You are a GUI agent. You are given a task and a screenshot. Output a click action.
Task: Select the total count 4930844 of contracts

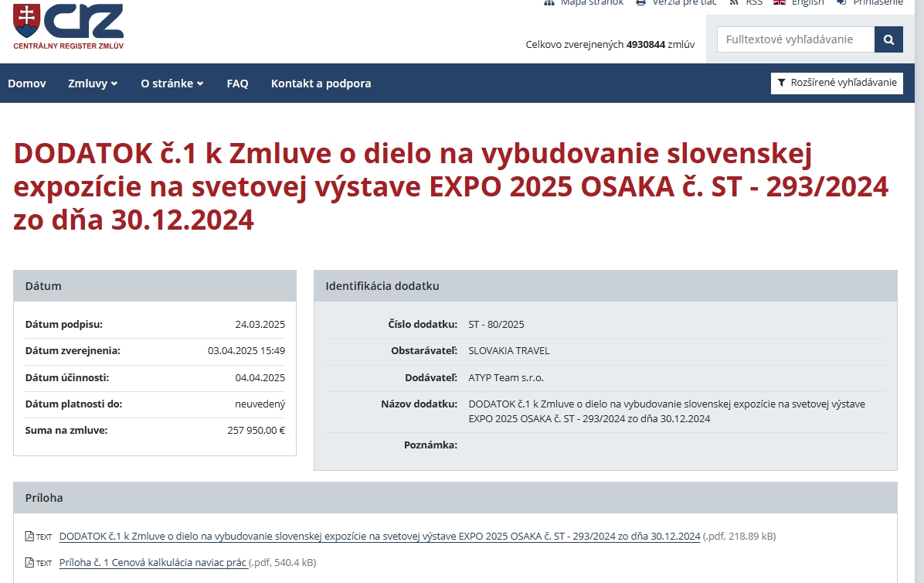click(x=646, y=45)
